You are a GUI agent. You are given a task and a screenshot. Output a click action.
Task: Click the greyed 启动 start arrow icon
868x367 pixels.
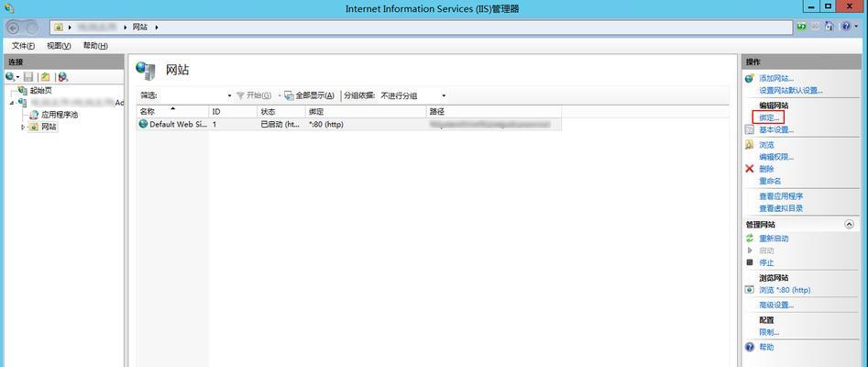[750, 250]
